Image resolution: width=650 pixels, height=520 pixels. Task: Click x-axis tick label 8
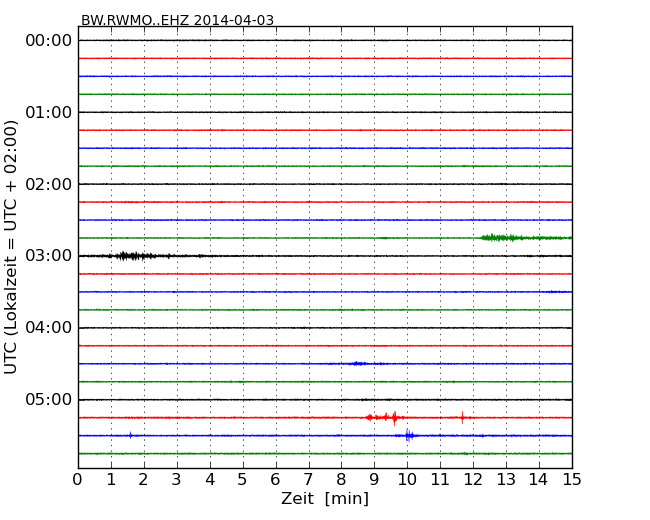[341, 479]
